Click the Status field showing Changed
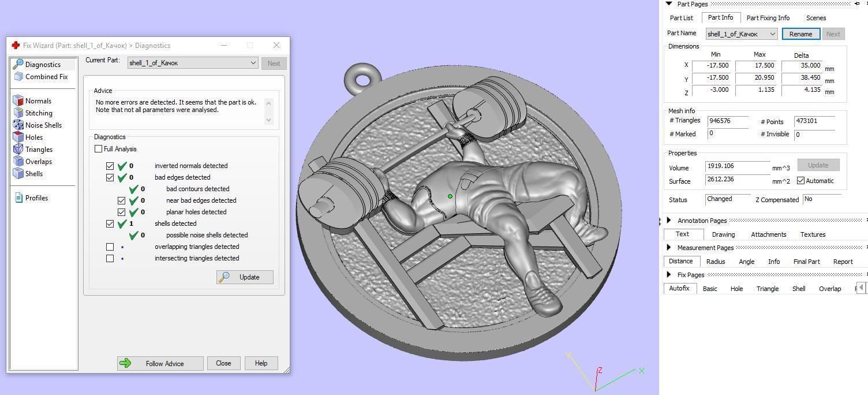 point(728,199)
